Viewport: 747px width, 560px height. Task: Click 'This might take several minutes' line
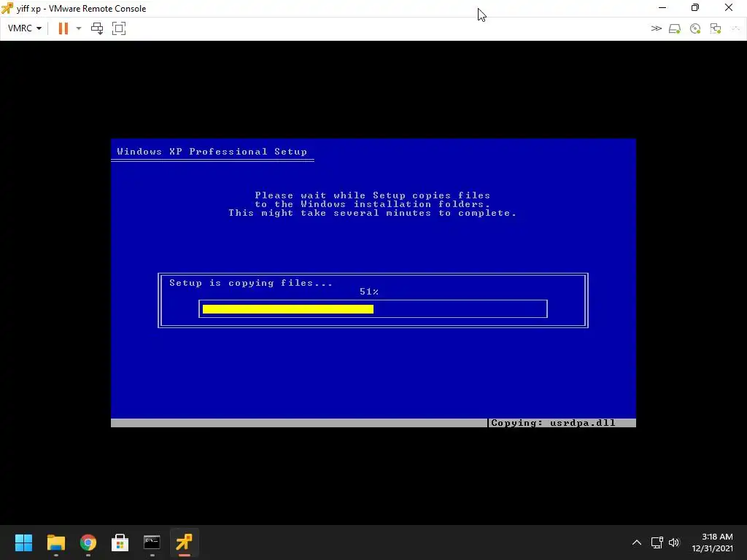(x=373, y=213)
